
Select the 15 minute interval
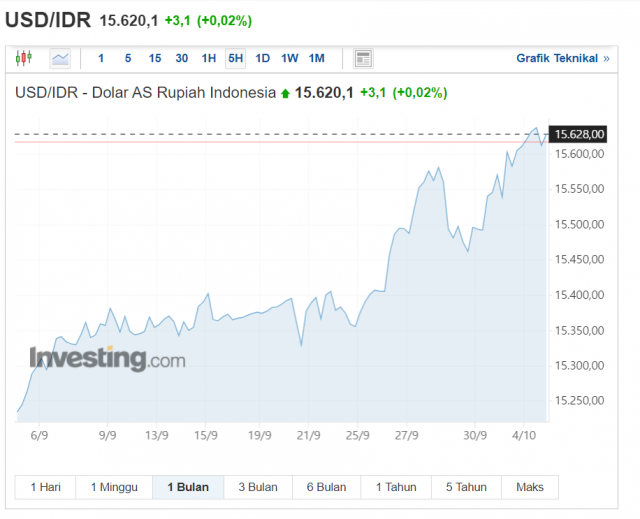point(154,59)
